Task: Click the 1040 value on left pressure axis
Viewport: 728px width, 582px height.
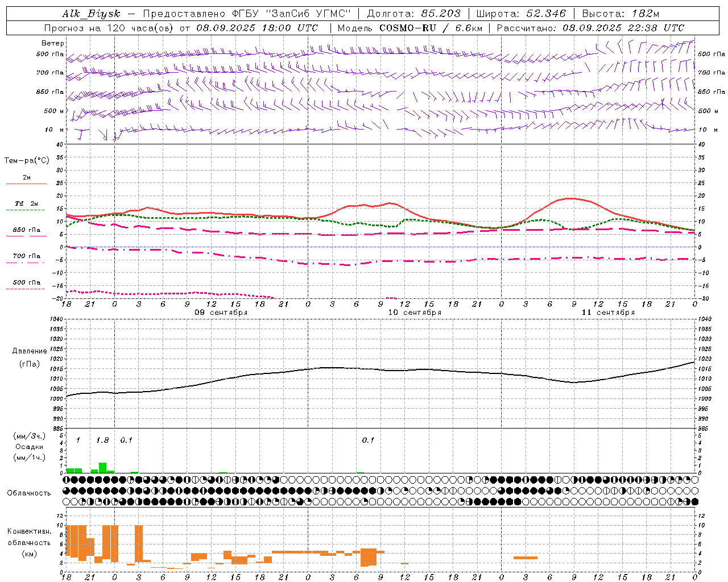Action: coord(56,319)
